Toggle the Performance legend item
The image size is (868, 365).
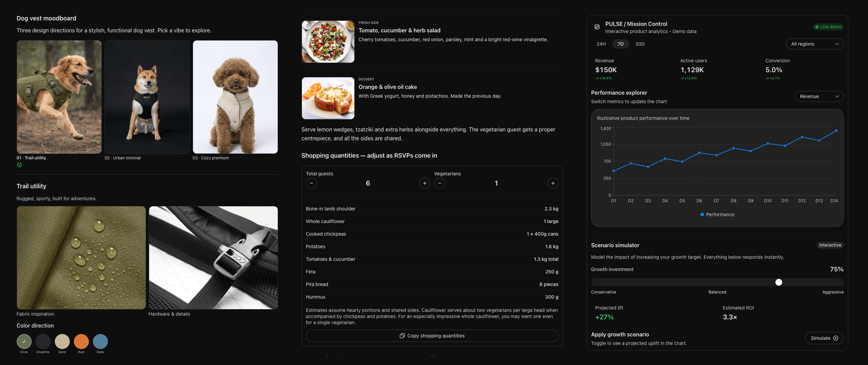tap(717, 215)
